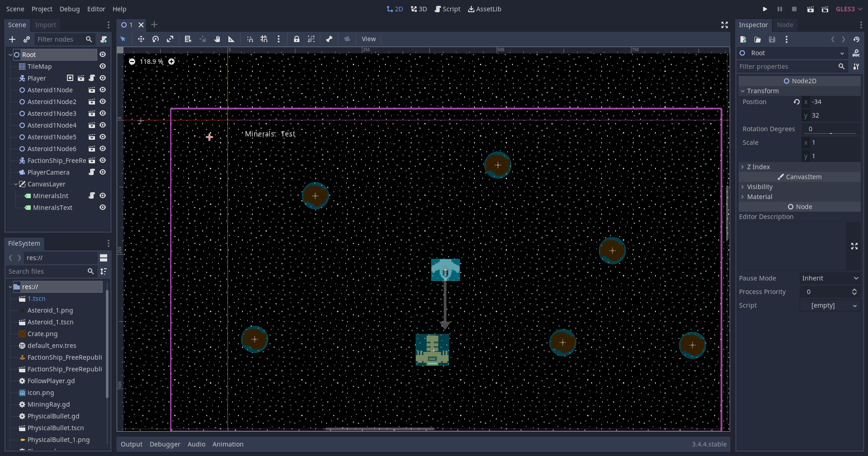Zoom out with the minus button
868x456 pixels.
click(x=132, y=62)
